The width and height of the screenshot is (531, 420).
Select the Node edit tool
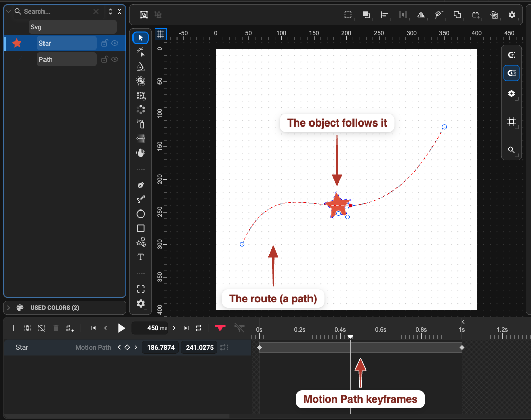pos(141,52)
